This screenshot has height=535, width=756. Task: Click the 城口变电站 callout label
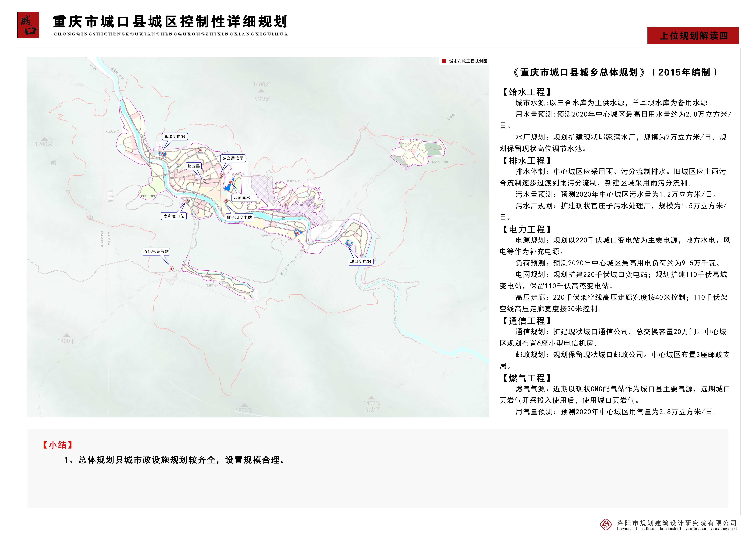point(361,262)
